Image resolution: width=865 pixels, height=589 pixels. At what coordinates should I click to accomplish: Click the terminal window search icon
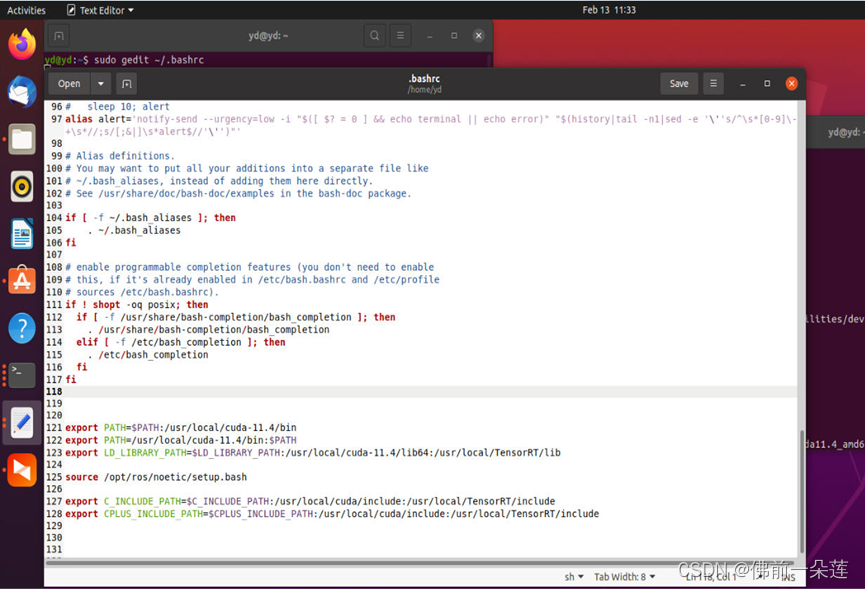click(375, 36)
